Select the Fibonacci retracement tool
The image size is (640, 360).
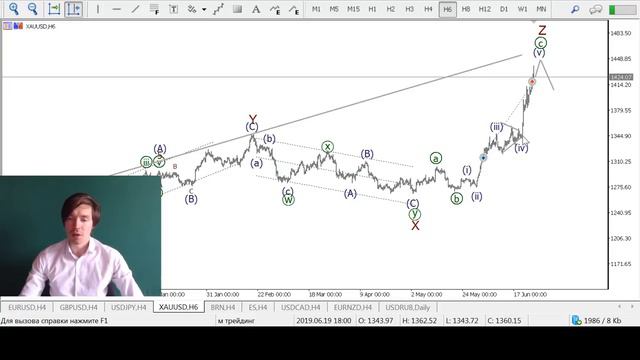tap(154, 9)
